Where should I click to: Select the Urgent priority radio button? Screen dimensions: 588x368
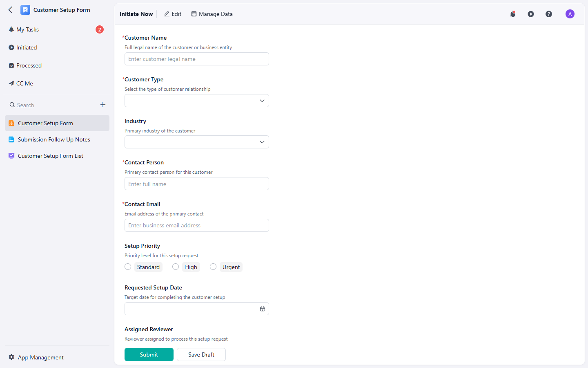(x=213, y=267)
